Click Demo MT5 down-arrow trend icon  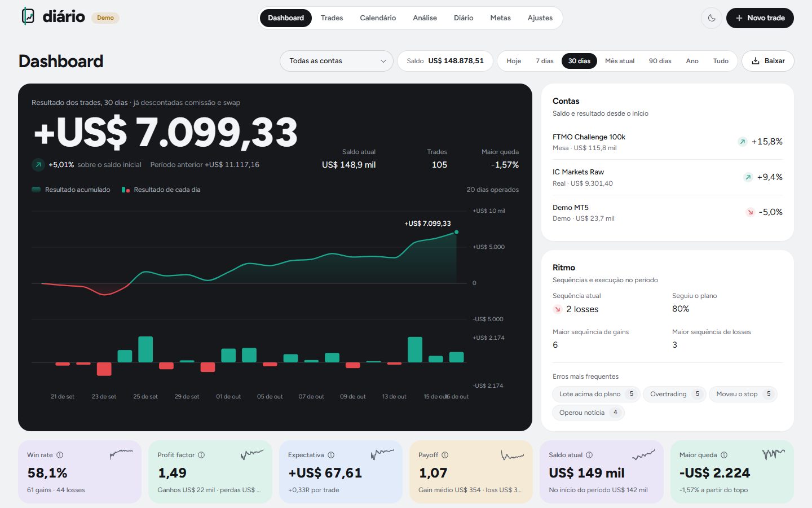(750, 212)
